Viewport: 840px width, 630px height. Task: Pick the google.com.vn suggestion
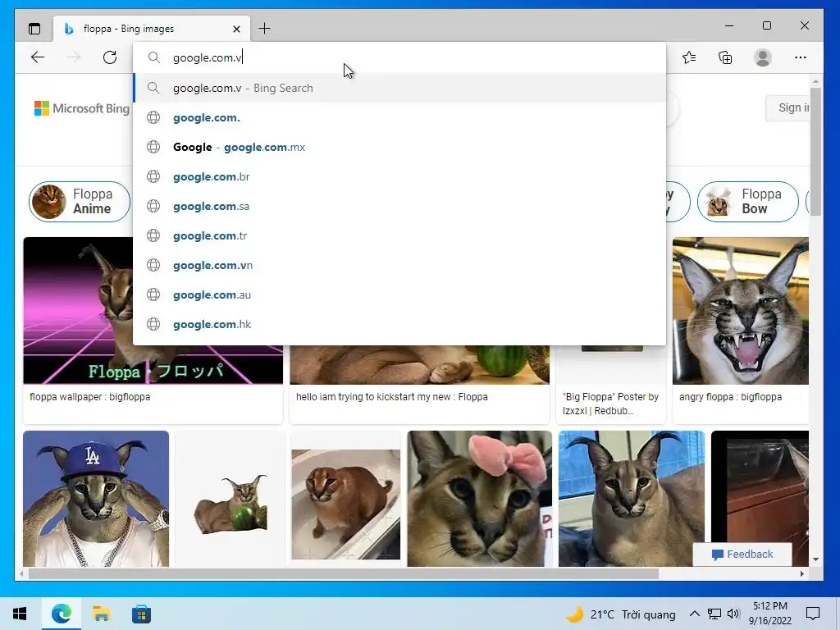tap(399, 265)
